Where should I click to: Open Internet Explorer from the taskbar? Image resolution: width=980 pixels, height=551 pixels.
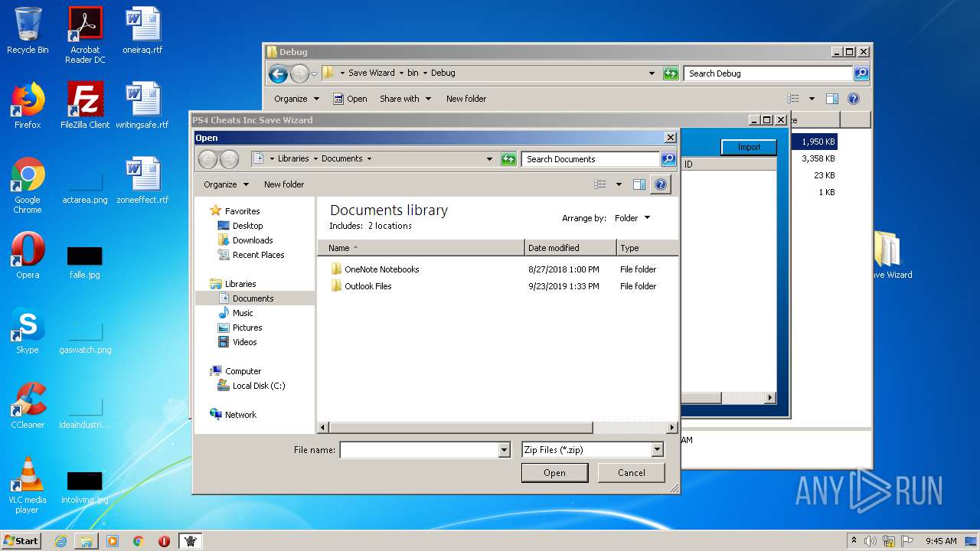60,541
